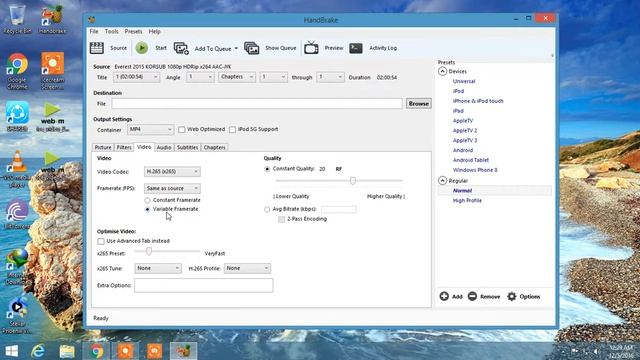The height and width of the screenshot is (360, 640).
Task: Open Preview via the TV icon
Action: pos(311,48)
